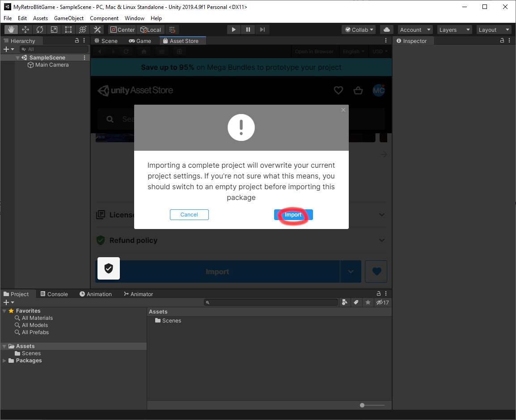
Task: Cancel the import warning dialog
Action: click(x=189, y=215)
